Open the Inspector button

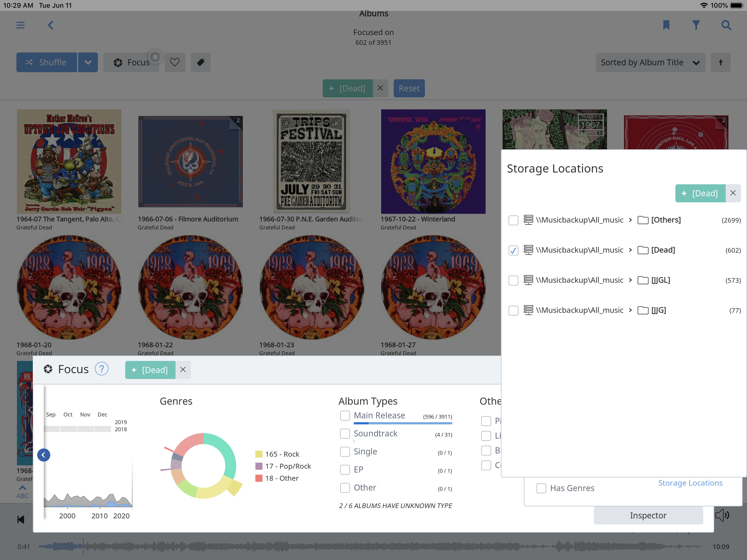(x=648, y=515)
